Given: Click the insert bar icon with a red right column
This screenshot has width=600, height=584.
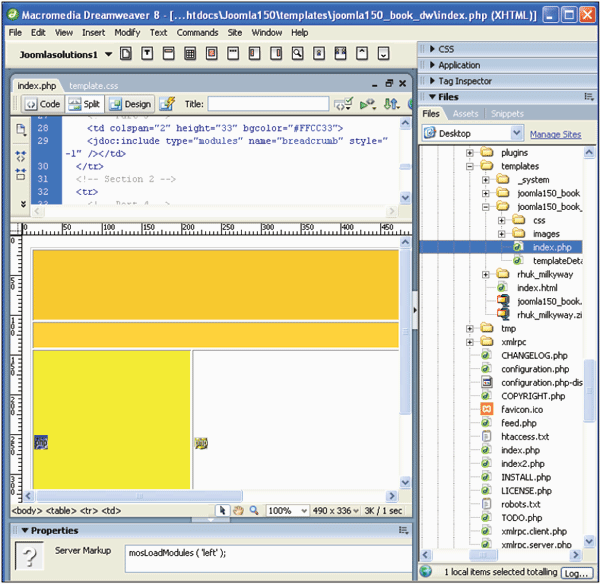Looking at the screenshot, I should tap(276, 54).
